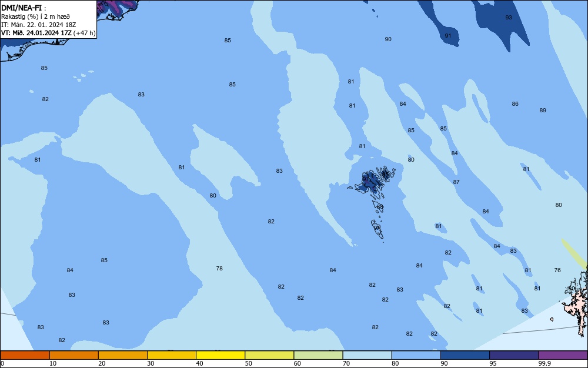Click the humidity value 93 on the map

[x=509, y=17]
